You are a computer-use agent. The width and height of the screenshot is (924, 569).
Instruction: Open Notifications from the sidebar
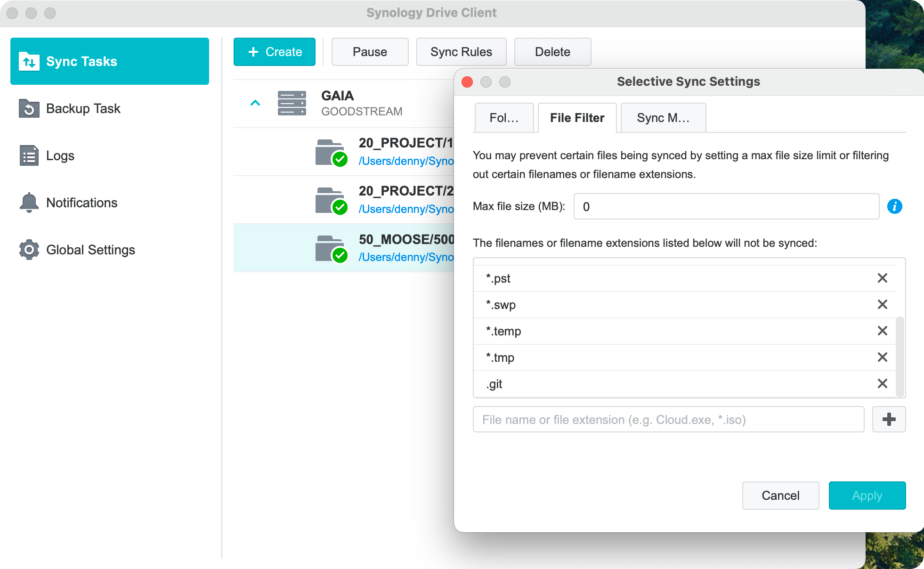pos(29,203)
